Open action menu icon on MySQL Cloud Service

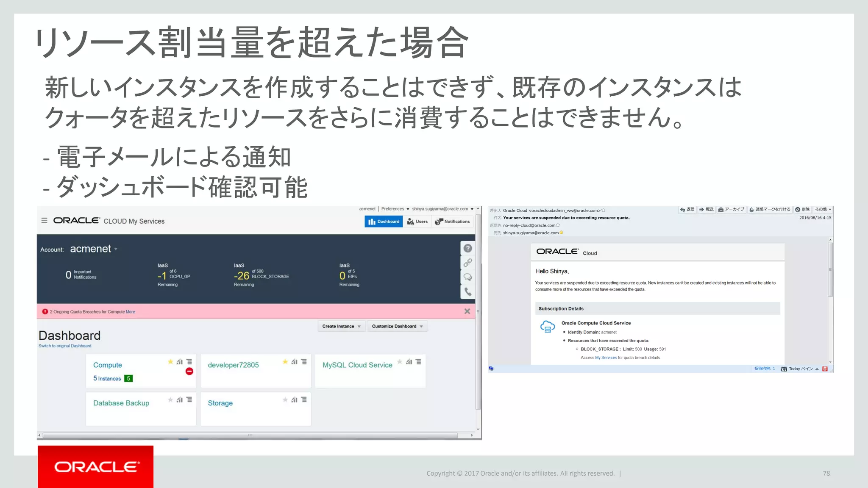coord(418,362)
